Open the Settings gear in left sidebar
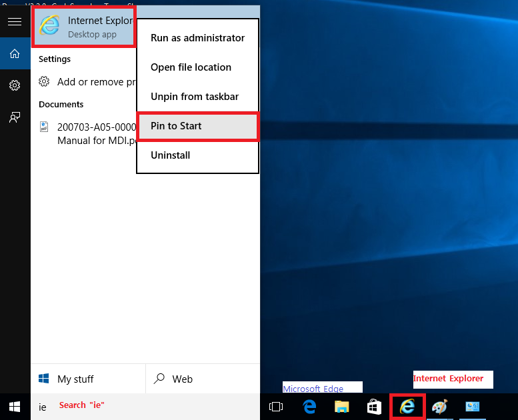Viewport: 518px width, 420px height. [x=15, y=85]
